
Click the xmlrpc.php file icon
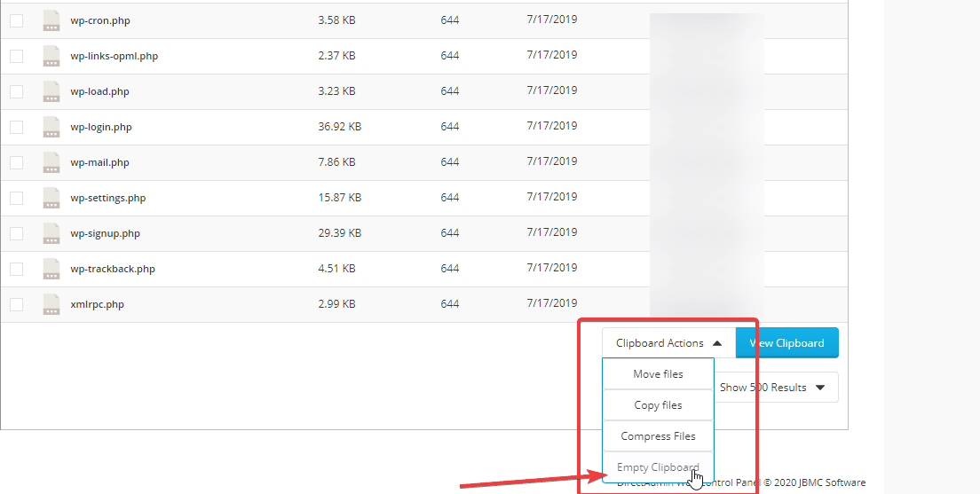(x=51, y=304)
